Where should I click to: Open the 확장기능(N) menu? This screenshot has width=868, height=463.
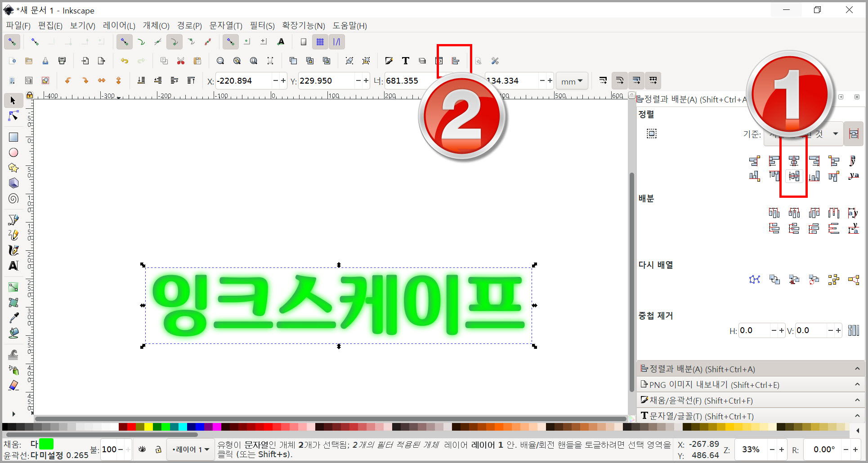tap(304, 26)
